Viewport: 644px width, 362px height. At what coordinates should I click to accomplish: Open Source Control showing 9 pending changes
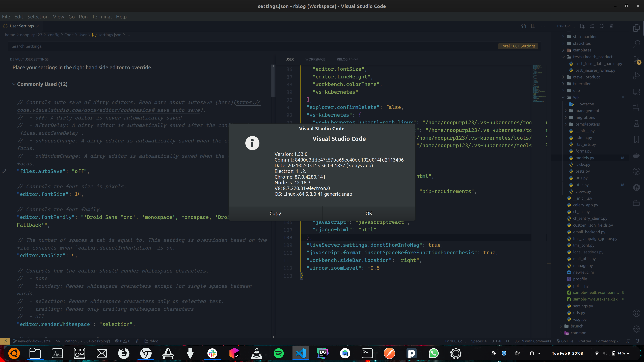pyautogui.click(x=636, y=60)
